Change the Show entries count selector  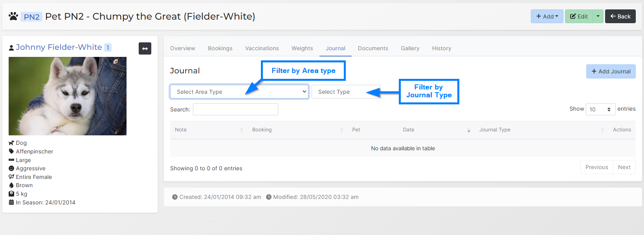click(x=600, y=109)
